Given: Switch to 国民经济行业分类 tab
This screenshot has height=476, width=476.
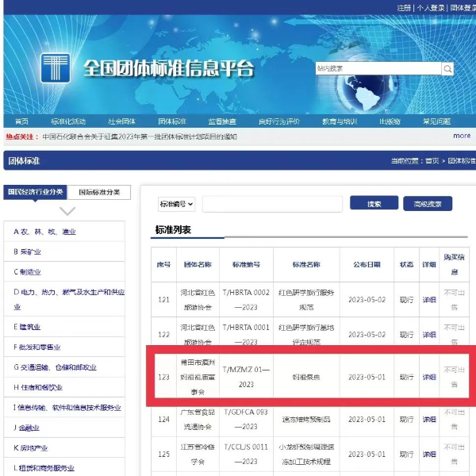Looking at the screenshot, I should [35, 192].
